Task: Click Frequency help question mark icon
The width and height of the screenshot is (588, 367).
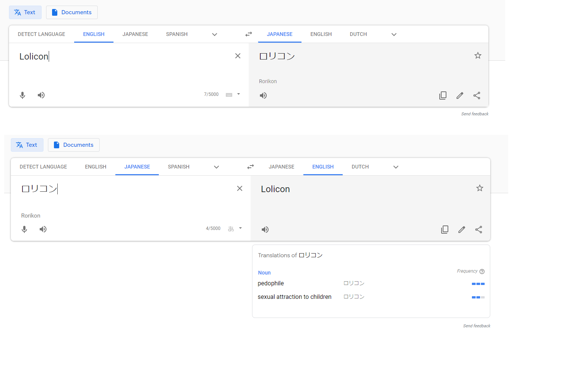Action: (x=482, y=272)
